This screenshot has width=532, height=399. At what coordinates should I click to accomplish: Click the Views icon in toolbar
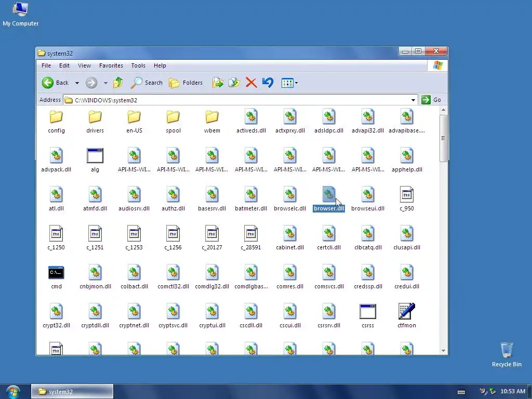[287, 83]
